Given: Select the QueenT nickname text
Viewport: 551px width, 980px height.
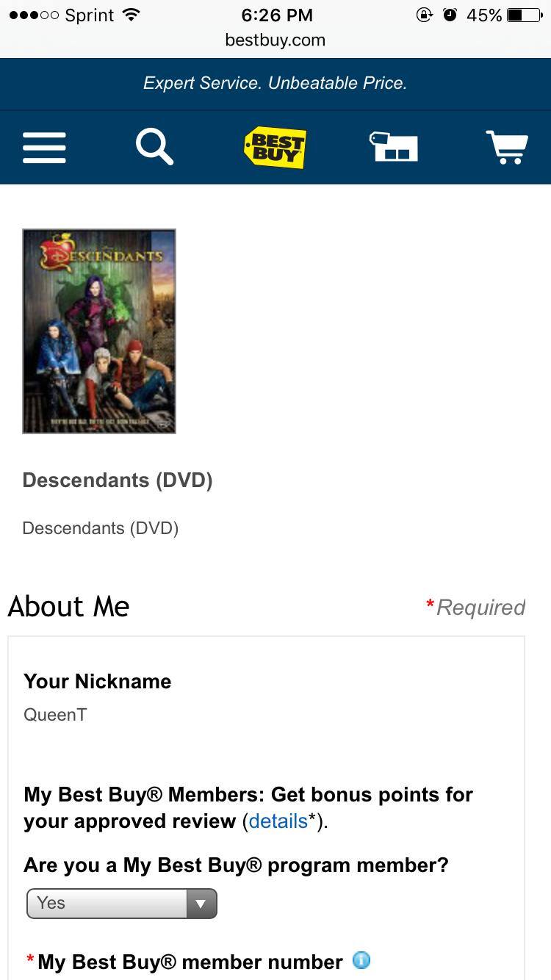Looking at the screenshot, I should pos(55,715).
